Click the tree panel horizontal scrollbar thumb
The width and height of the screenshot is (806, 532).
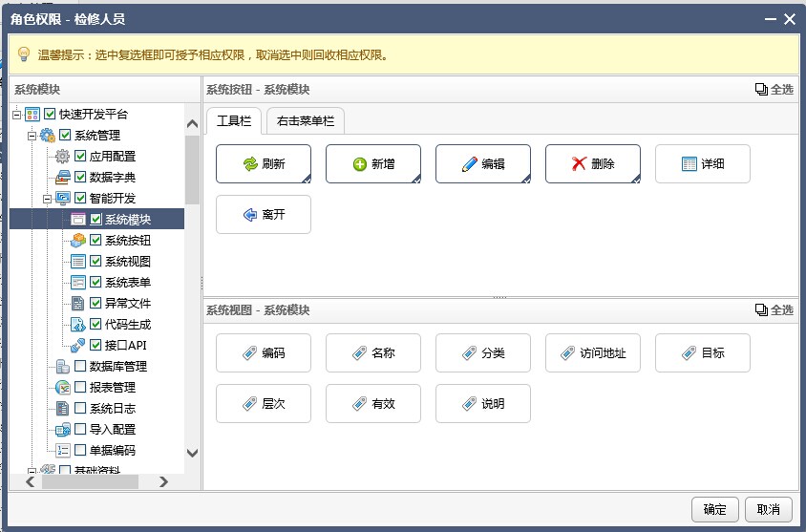pos(90,481)
